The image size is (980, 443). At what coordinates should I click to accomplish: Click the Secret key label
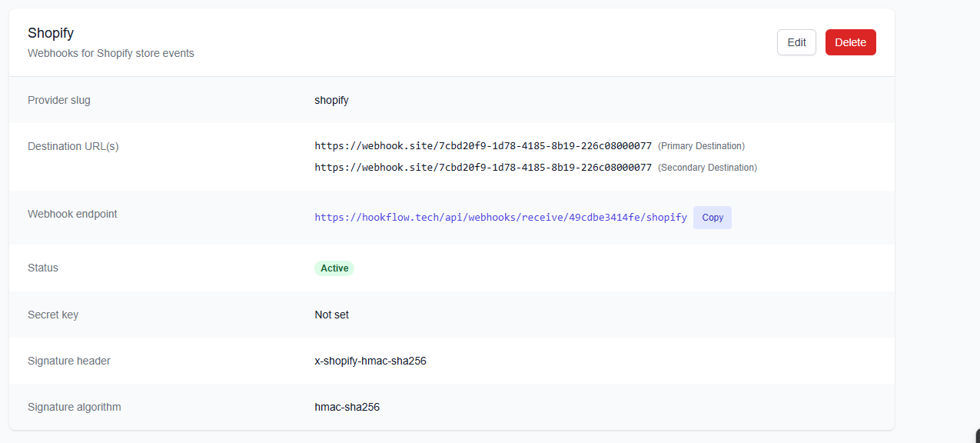point(53,315)
